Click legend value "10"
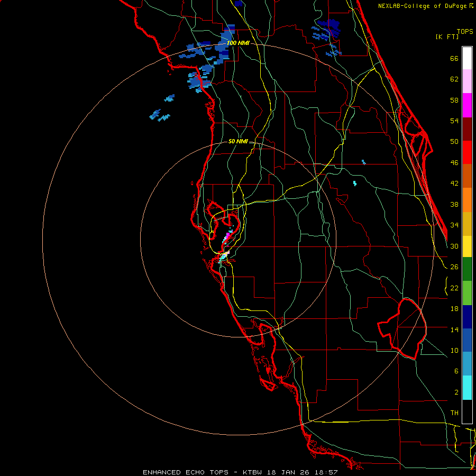 454,351
